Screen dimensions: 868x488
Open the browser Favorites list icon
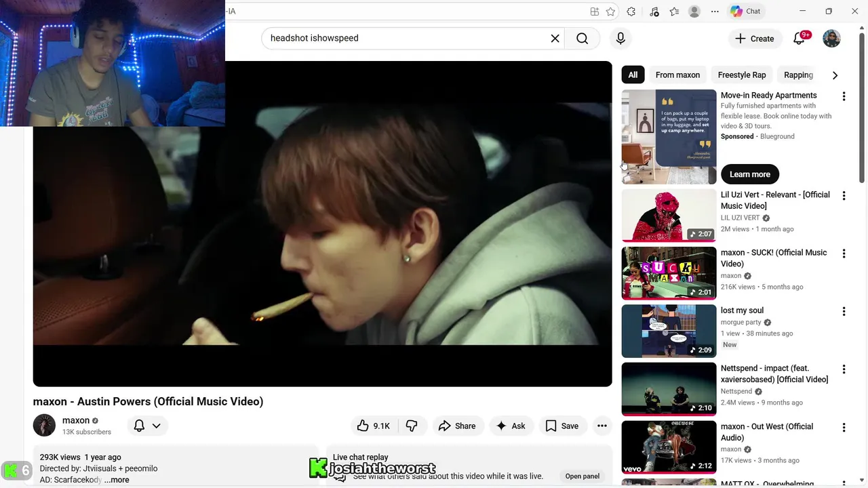[674, 12]
